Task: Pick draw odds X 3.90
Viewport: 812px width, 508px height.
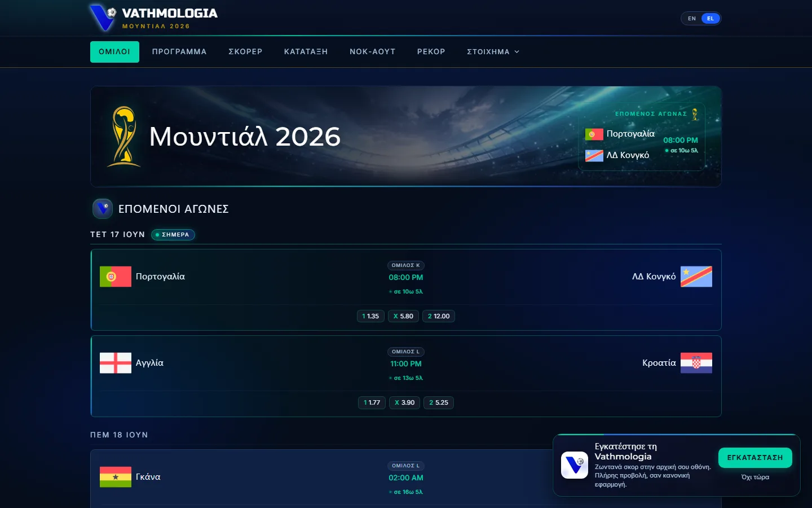Action: click(404, 402)
